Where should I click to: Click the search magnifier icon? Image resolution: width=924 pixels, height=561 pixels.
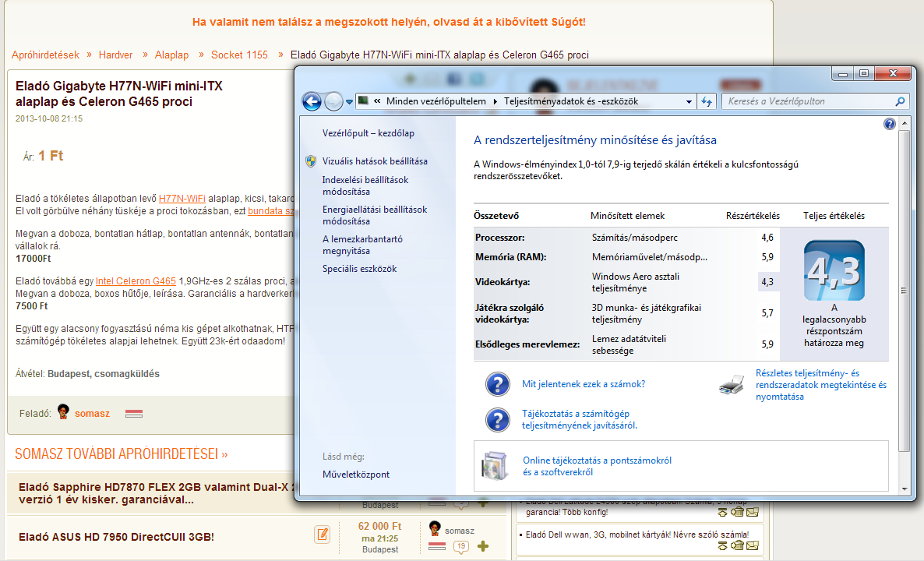tap(900, 101)
